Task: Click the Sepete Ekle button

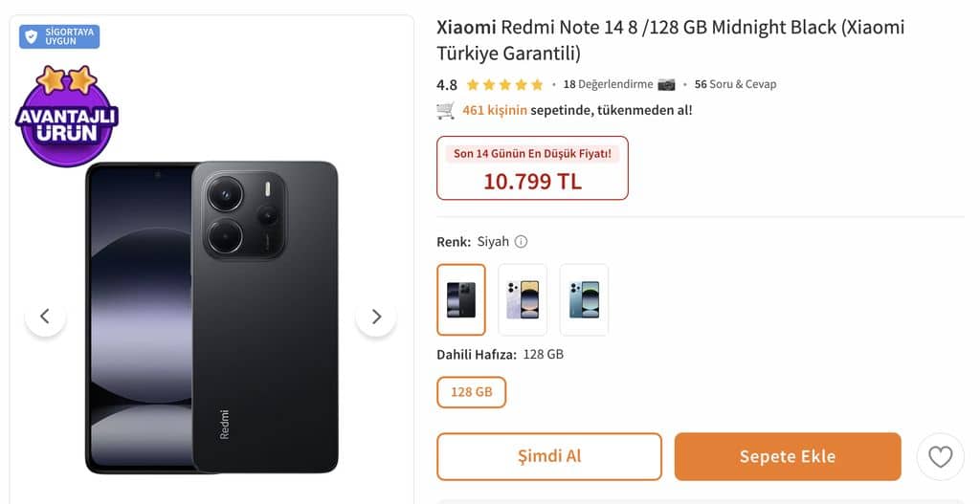Action: [x=787, y=456]
